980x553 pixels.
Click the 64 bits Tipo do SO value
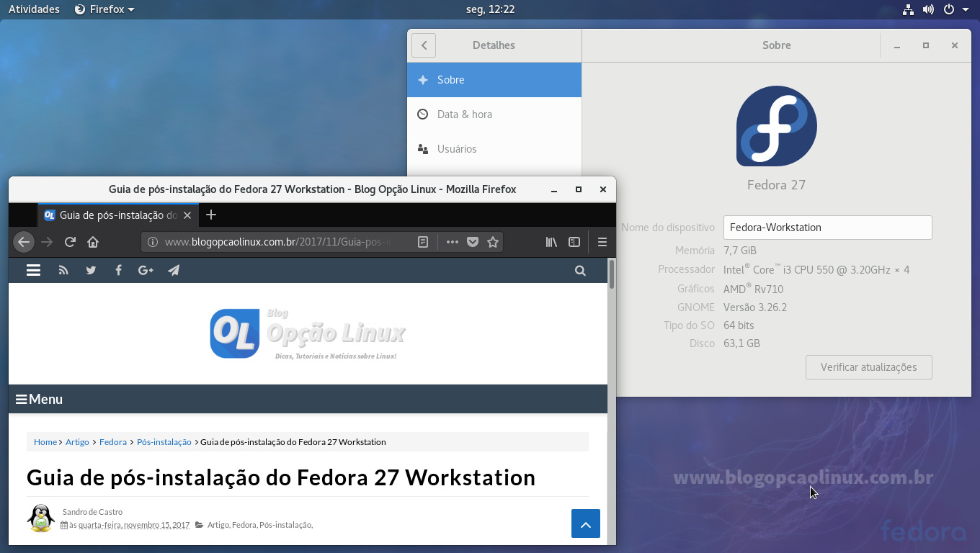[x=739, y=325]
